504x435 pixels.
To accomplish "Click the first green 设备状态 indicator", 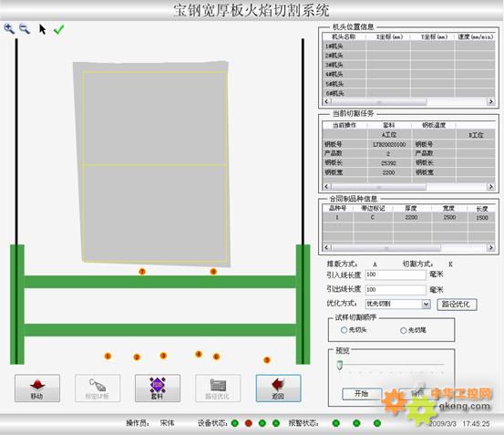I will coord(235,423).
